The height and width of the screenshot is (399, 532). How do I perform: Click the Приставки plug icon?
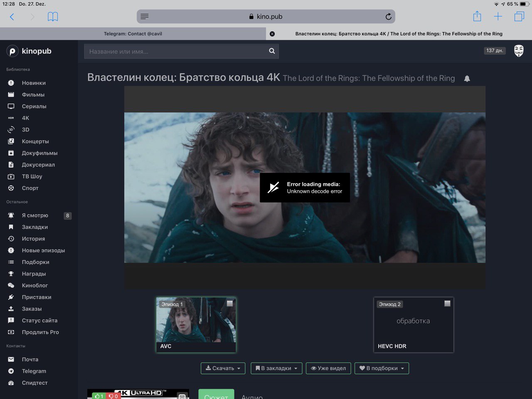pyautogui.click(x=11, y=297)
